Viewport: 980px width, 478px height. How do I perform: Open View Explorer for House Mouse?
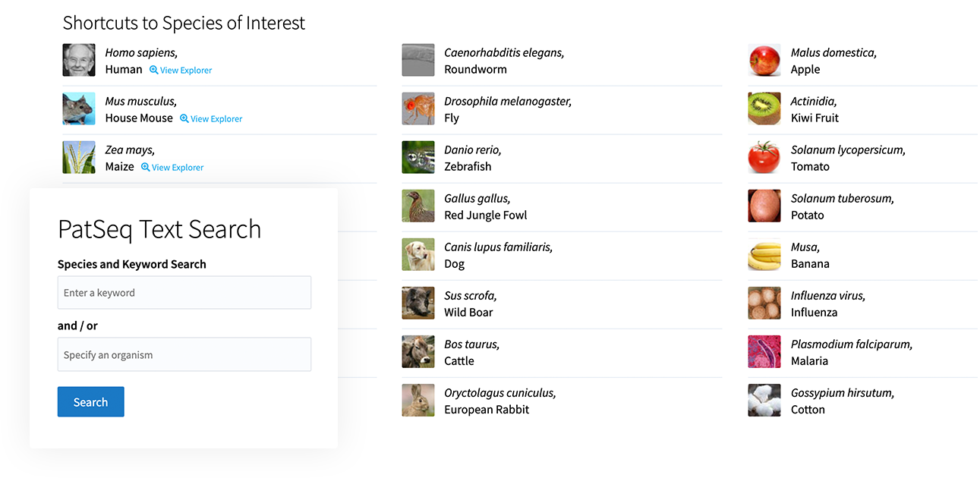(x=211, y=119)
